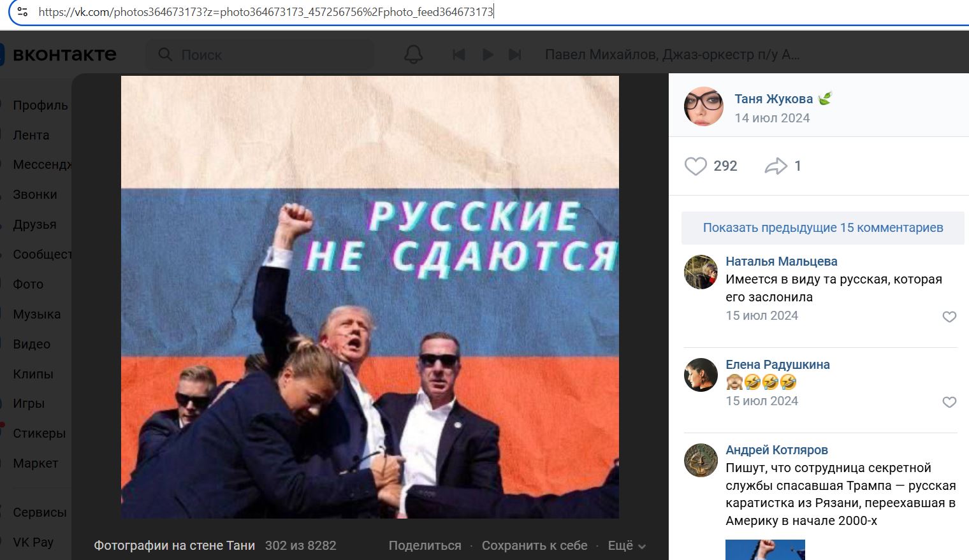Open Андрей Котляров's avatar

(x=701, y=460)
